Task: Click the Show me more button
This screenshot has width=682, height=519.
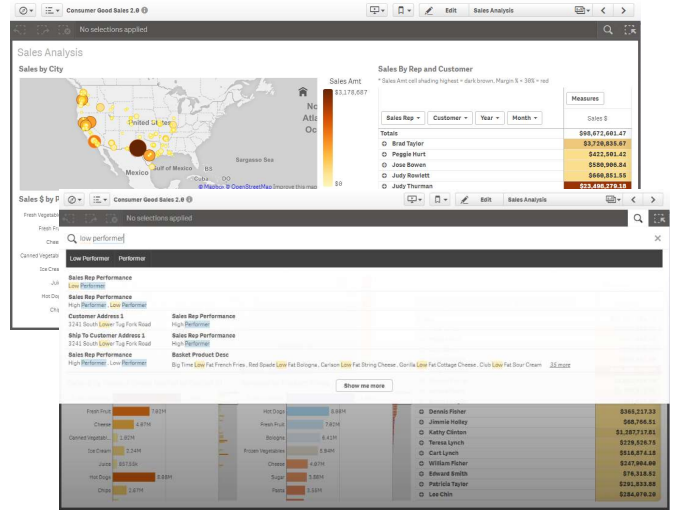Action: tap(364, 385)
